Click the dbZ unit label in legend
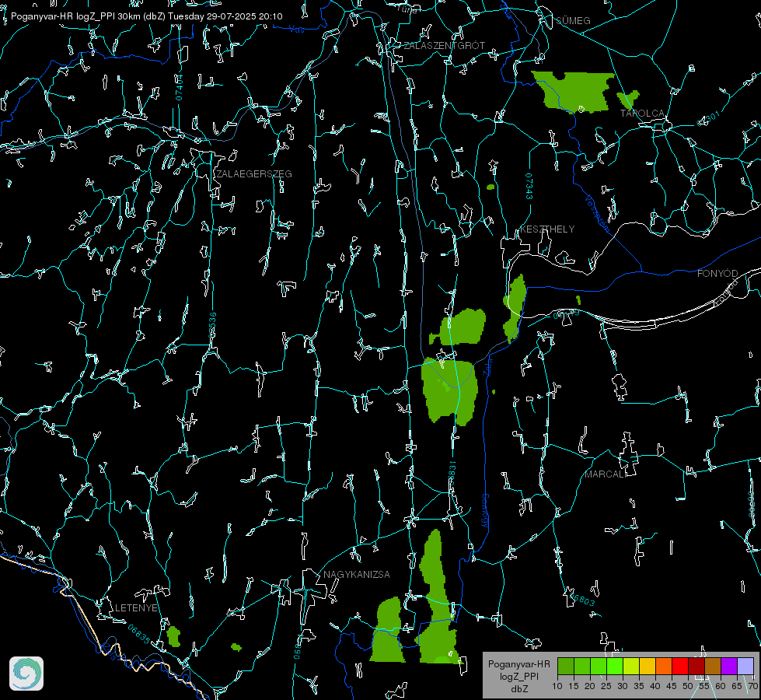 [x=518, y=689]
